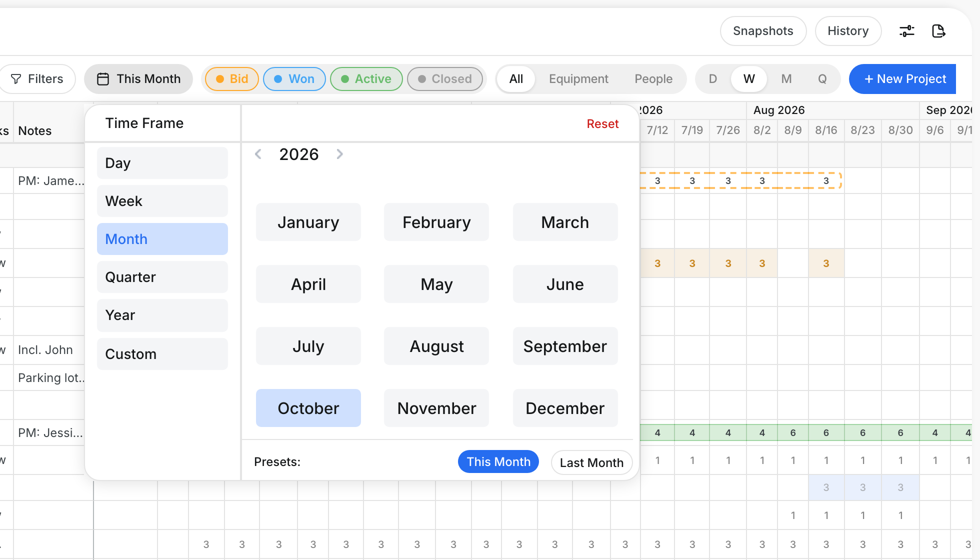Viewport: 980px width, 560px height.
Task: Pick January in month grid
Action: point(308,222)
